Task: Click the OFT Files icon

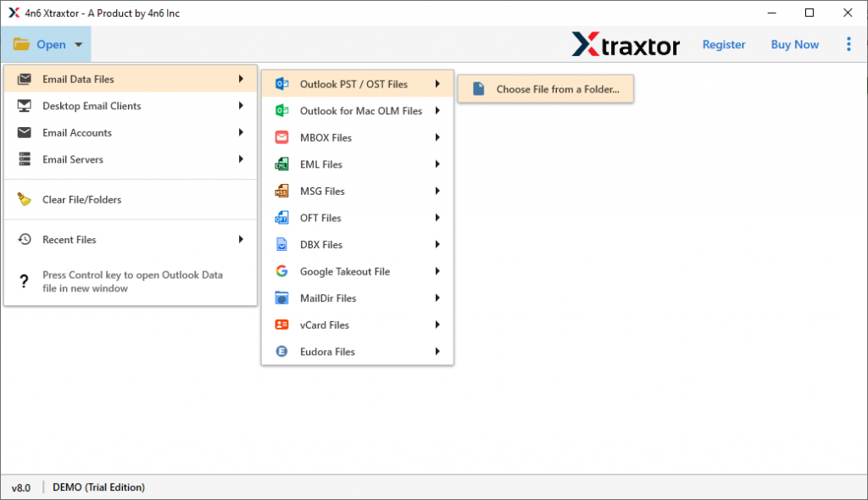Action: (x=281, y=218)
